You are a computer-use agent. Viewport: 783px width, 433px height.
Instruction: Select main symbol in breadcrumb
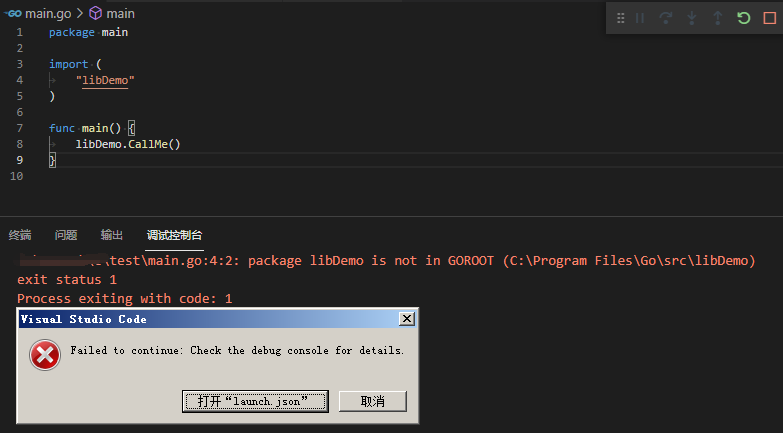(x=120, y=13)
